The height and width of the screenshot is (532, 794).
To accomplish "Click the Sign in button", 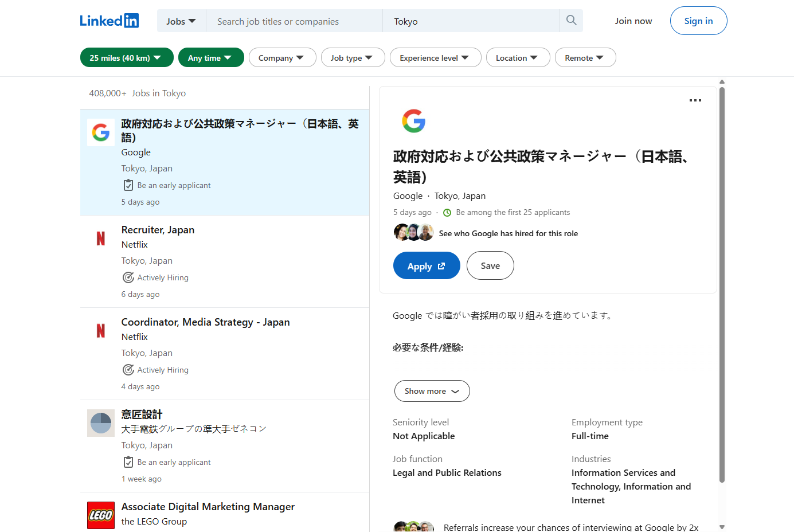I will (698, 21).
